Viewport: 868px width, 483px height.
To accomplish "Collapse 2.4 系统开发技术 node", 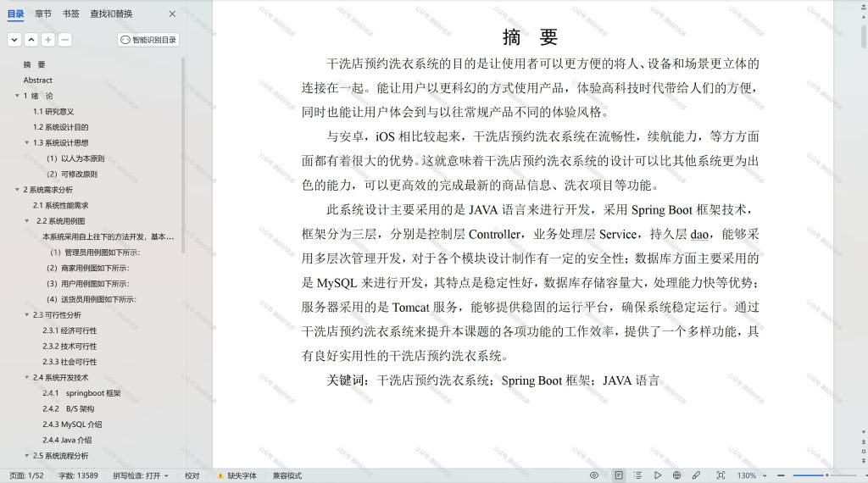I will (26, 377).
